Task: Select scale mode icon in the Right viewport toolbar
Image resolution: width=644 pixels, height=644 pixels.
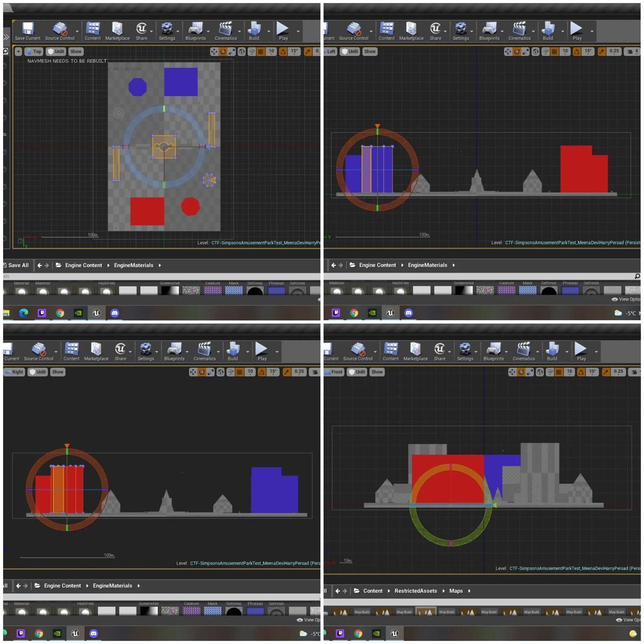Action: (x=211, y=372)
